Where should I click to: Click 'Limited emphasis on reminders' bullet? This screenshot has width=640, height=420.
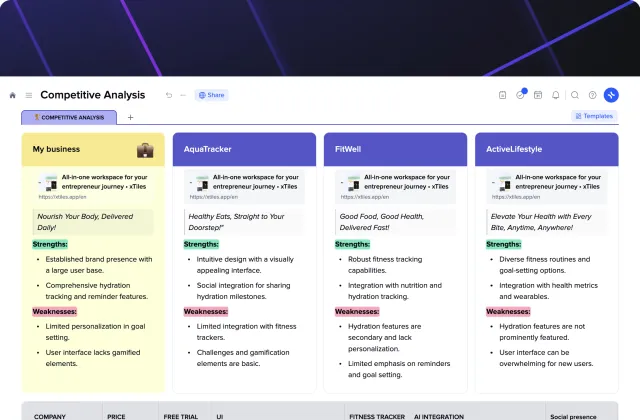pos(399,369)
